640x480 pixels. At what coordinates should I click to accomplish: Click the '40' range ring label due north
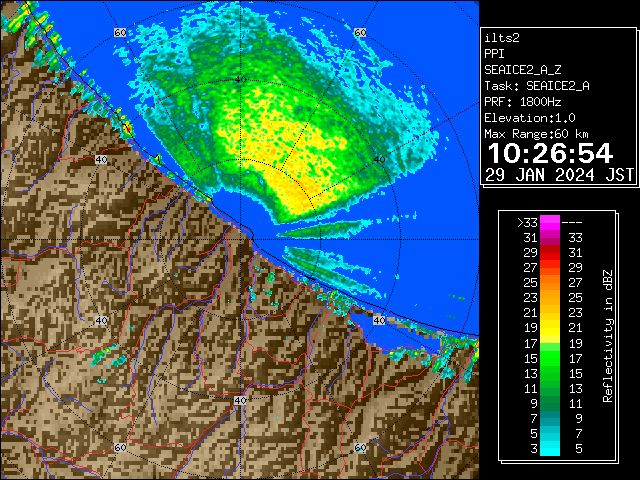[x=241, y=80]
